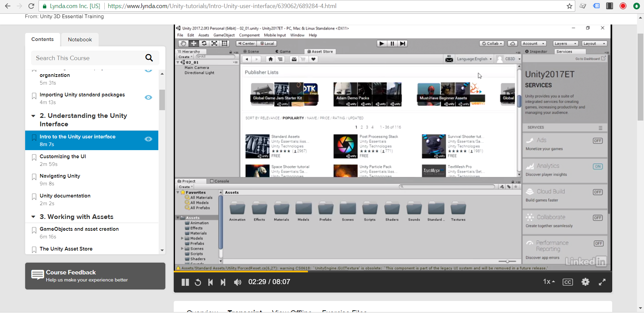Viewport: 644px width, 313px height.
Task: Bookmark GameObjects and asset creation lesson
Action: pyautogui.click(x=34, y=230)
